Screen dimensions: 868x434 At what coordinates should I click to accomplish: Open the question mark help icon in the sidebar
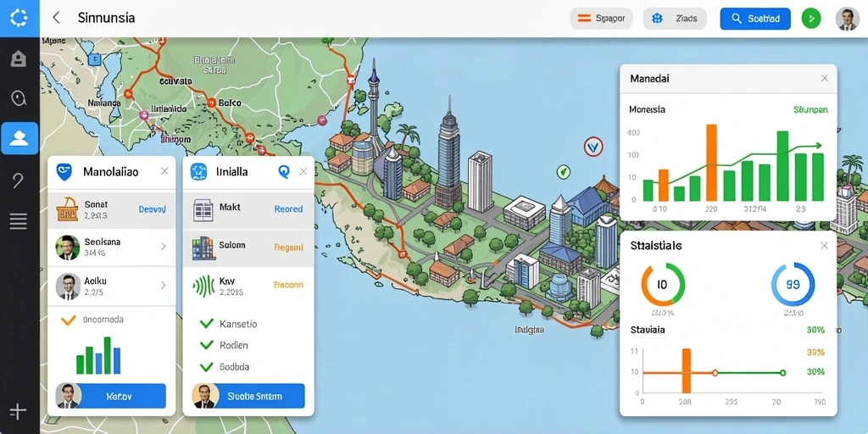coord(18,180)
